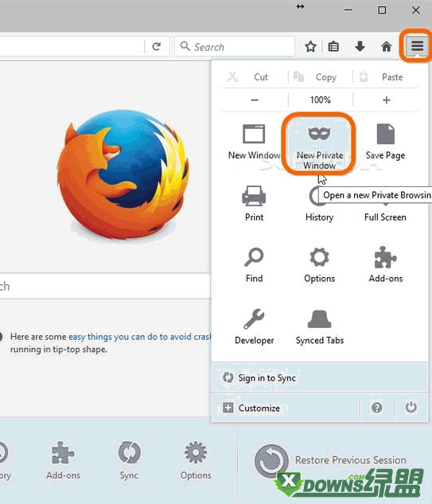The width and height of the screenshot is (432, 504).
Task: Open Find from the menu panel
Action: [254, 265]
